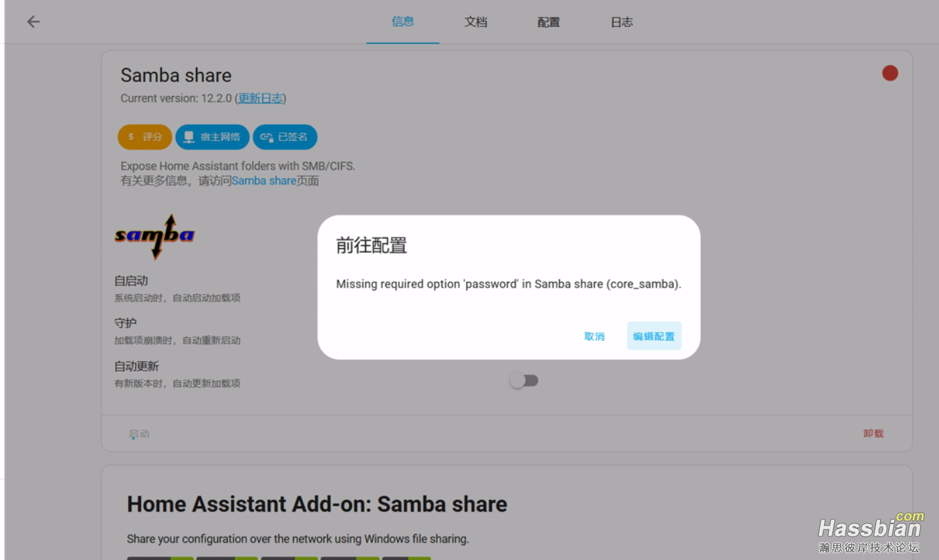
Task: Click the 评分 rating badge
Action: click(x=145, y=137)
